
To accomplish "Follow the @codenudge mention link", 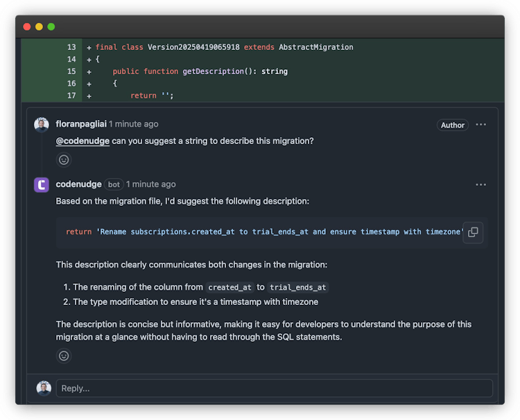I will 83,141.
